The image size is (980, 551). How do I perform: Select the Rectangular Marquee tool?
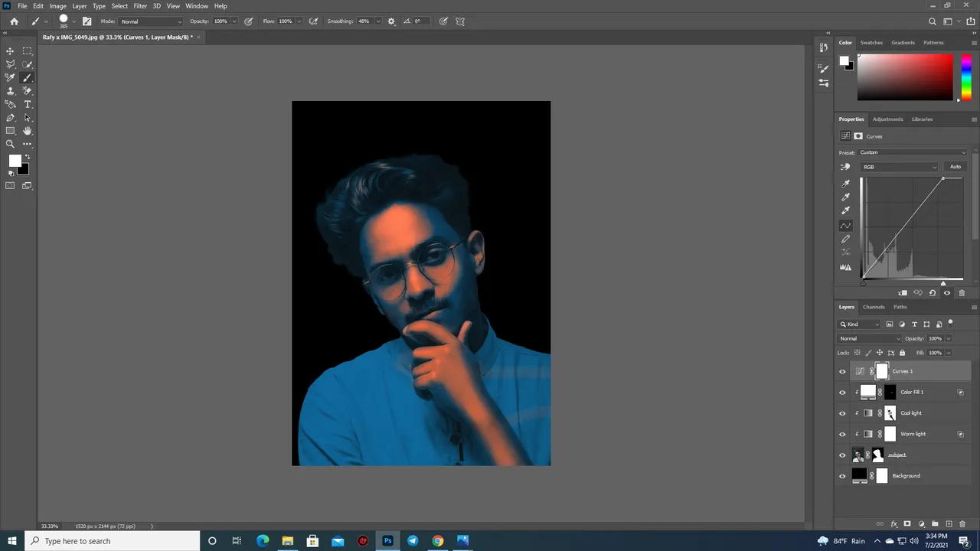(x=28, y=51)
